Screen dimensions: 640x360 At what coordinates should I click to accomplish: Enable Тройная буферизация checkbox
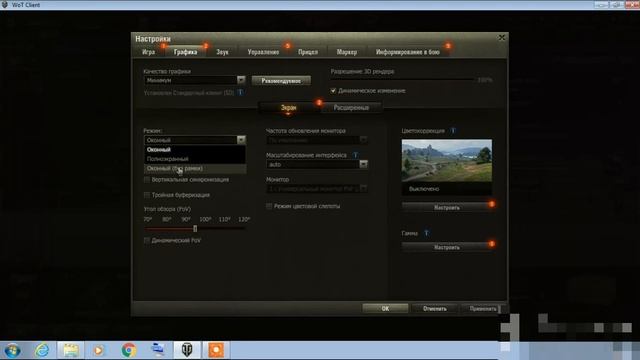point(147,195)
